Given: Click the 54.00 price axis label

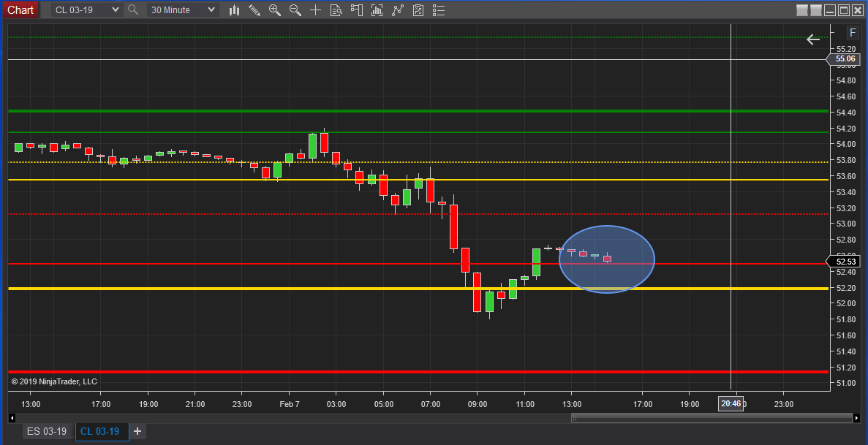Looking at the screenshot, I should pyautogui.click(x=846, y=144).
